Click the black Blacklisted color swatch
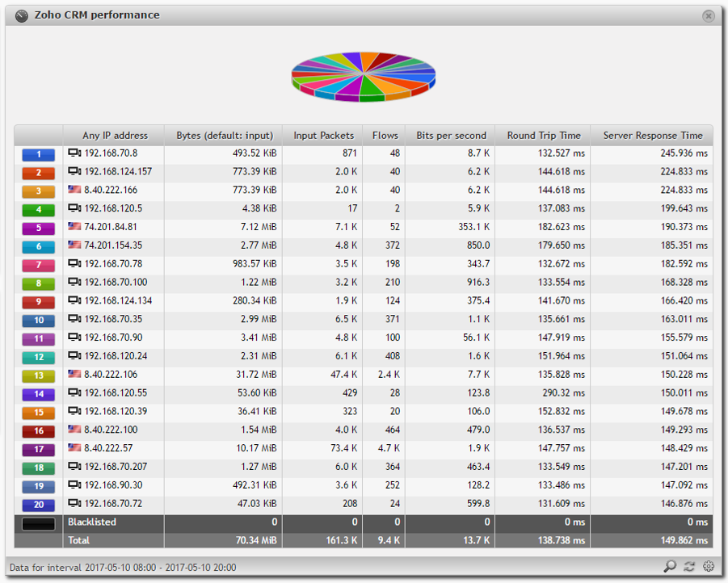 click(x=39, y=523)
